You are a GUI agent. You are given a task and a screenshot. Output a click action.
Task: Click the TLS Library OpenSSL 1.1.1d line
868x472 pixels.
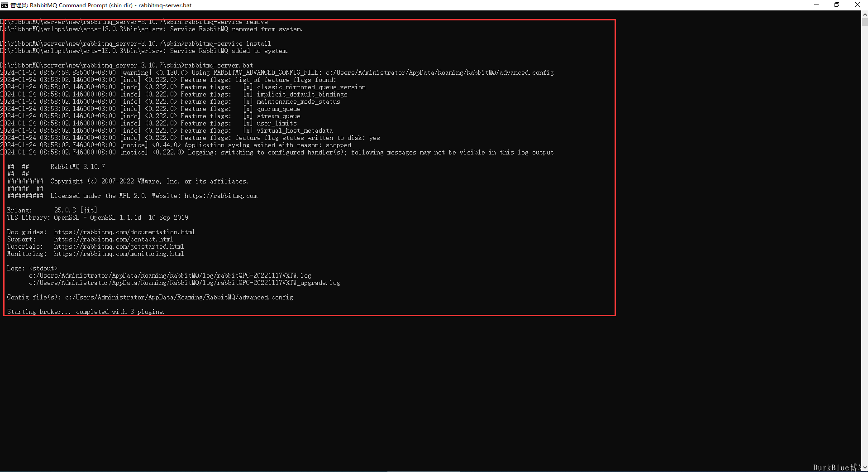tap(97, 218)
